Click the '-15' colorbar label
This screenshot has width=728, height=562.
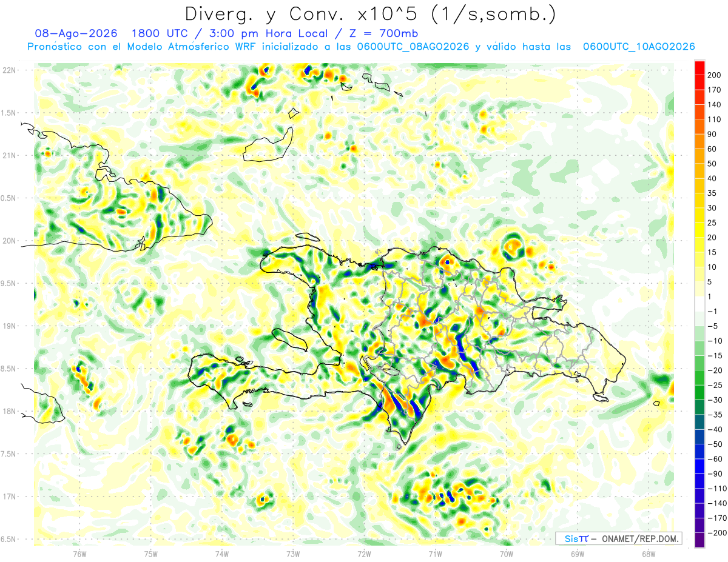pyautogui.click(x=716, y=356)
